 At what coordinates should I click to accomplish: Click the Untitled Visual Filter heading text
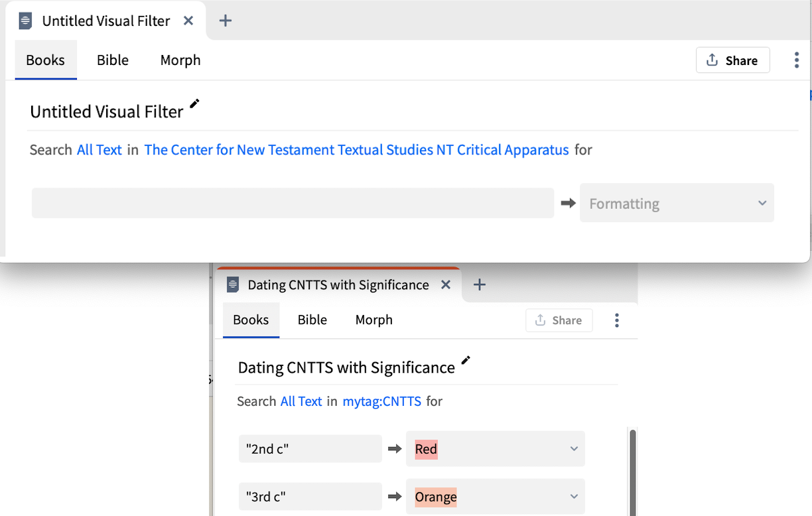tap(106, 111)
